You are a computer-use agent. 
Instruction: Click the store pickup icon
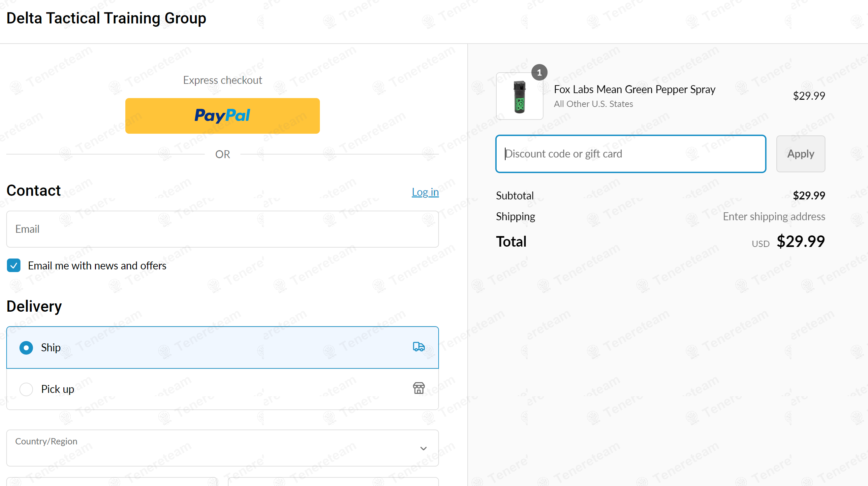[418, 388]
